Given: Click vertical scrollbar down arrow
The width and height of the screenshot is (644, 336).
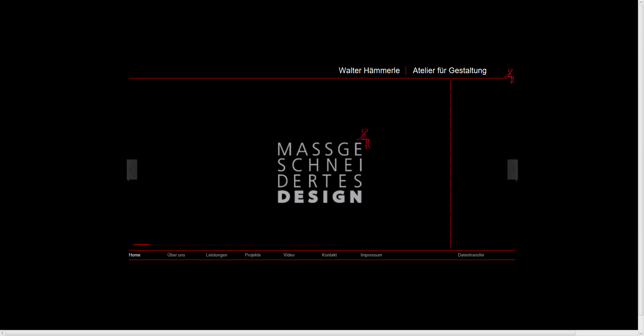Looking at the screenshot, I should click(x=641, y=333).
